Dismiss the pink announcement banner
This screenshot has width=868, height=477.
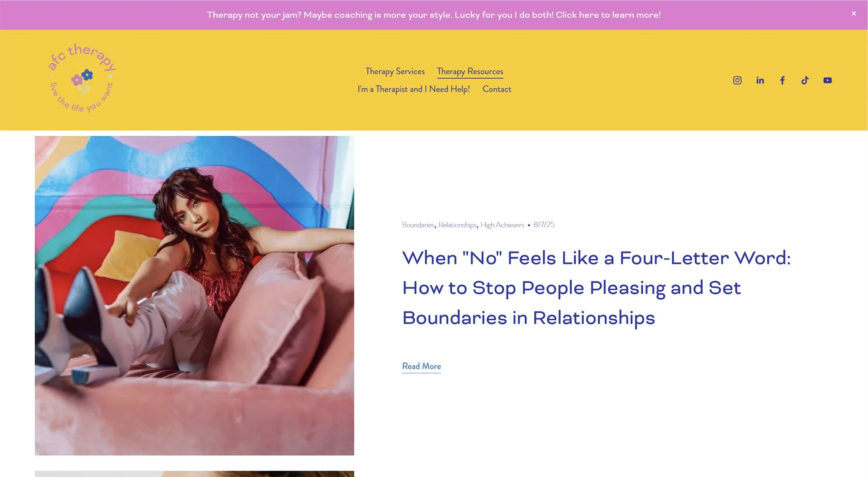[853, 13]
